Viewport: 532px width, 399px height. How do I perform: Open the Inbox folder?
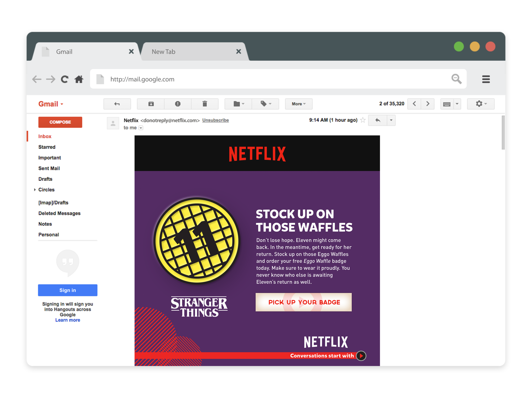[x=45, y=136]
